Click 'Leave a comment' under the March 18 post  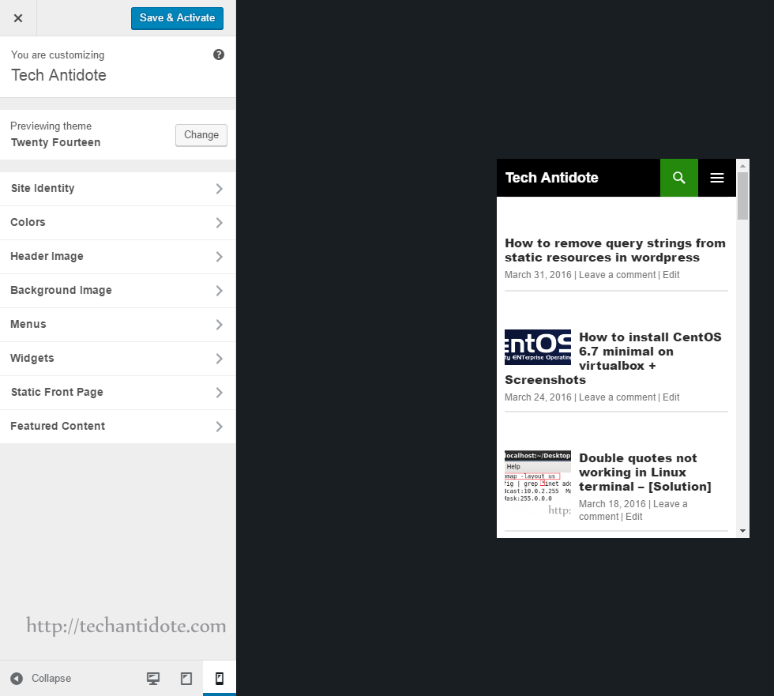click(633, 510)
